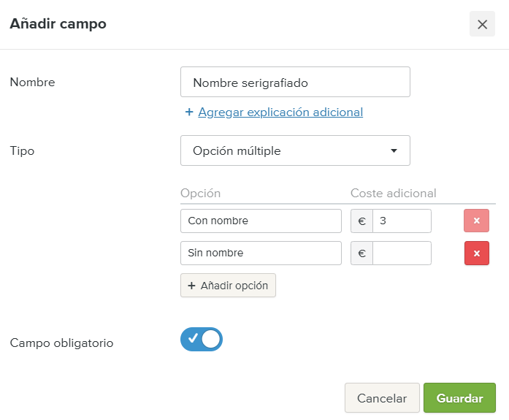Screen dimensions: 509x420
Task: Delete the 'Con nombre' option row
Action: [x=476, y=221]
